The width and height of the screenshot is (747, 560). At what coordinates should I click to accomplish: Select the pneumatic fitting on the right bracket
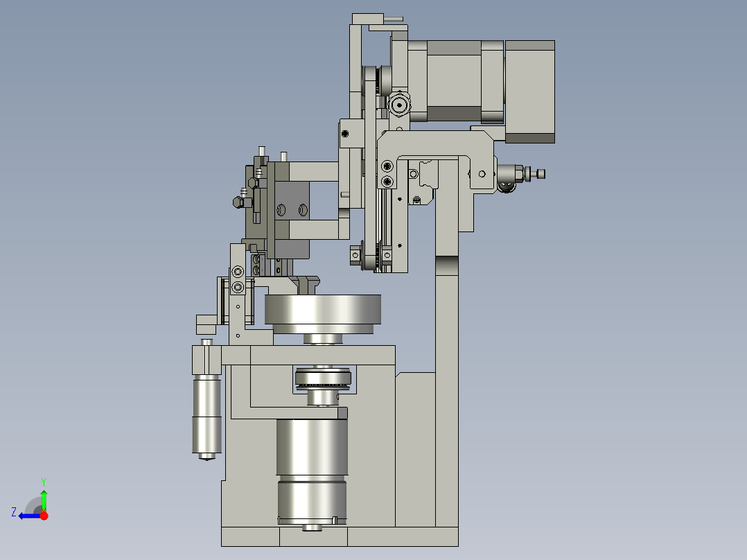[x=520, y=175]
